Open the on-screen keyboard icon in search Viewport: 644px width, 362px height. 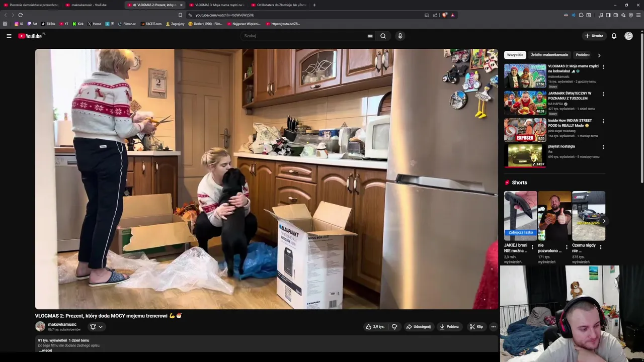(370, 36)
